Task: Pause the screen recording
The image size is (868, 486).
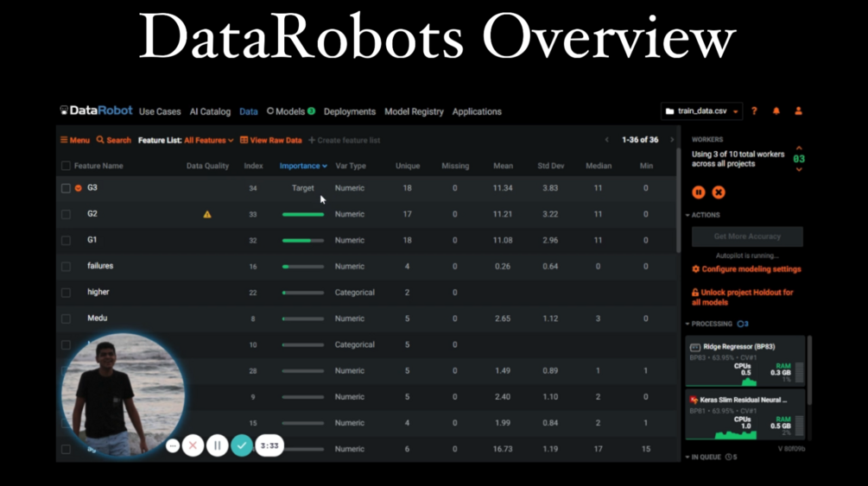Action: (x=218, y=445)
